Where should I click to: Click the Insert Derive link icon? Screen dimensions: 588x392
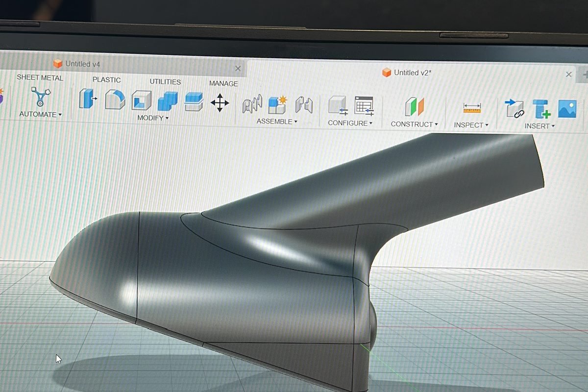[514, 109]
